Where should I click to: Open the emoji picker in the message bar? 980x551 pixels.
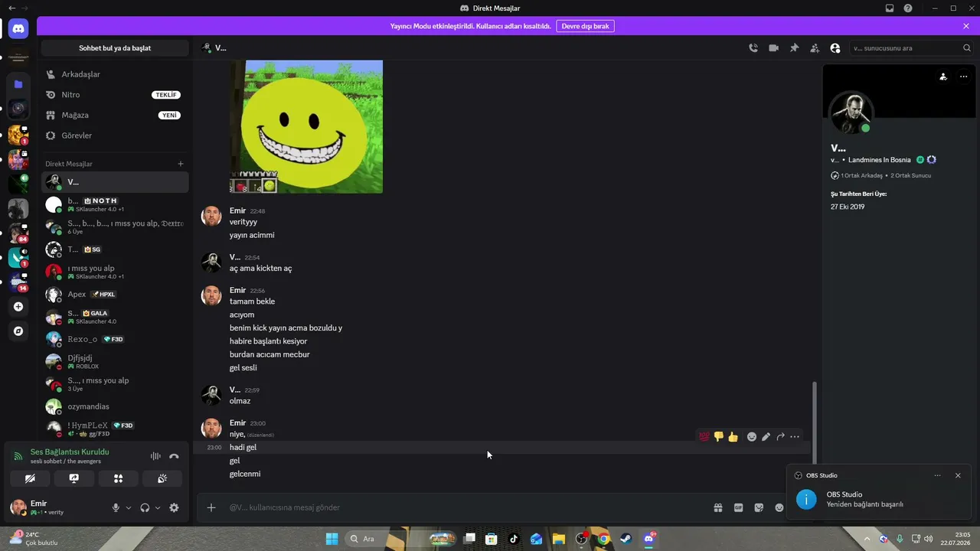point(779,507)
